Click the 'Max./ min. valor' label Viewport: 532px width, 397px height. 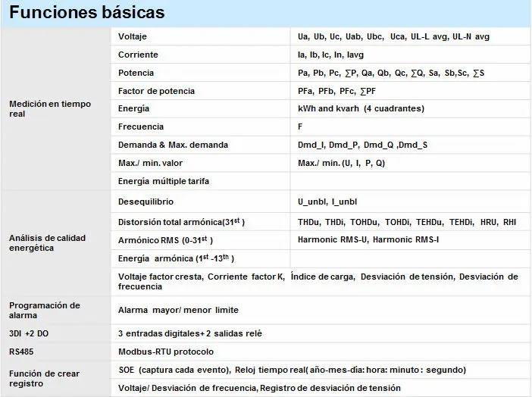[x=150, y=163]
